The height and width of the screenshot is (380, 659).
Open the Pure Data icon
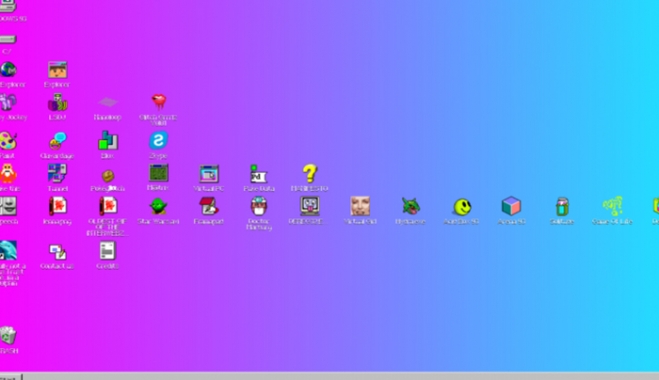tap(259, 174)
